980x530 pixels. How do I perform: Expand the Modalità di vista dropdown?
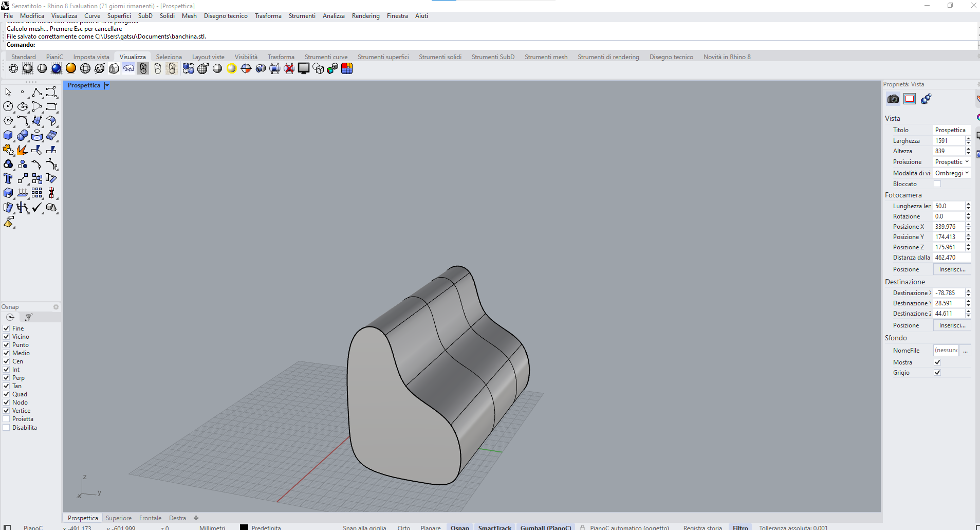[952, 173]
